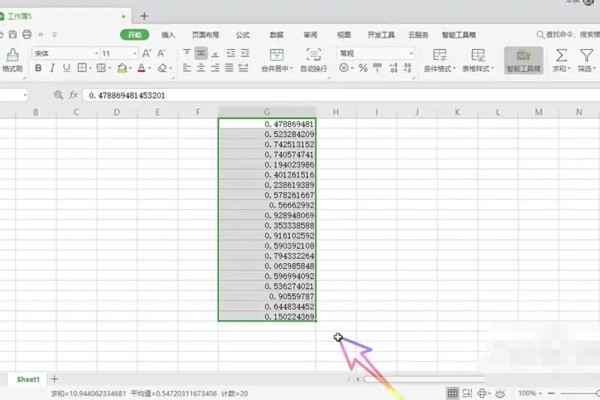Click eye protection mode icon in status bar

(x=500, y=393)
